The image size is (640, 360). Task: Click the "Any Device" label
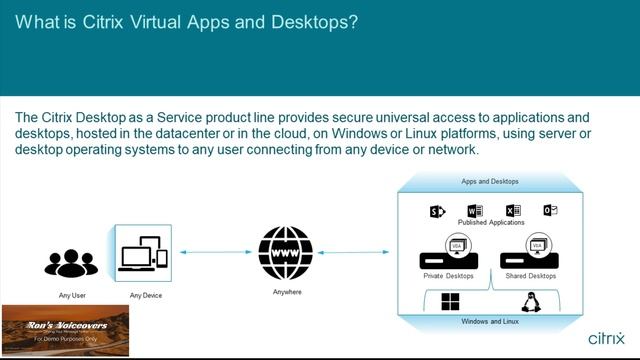pyautogui.click(x=146, y=295)
